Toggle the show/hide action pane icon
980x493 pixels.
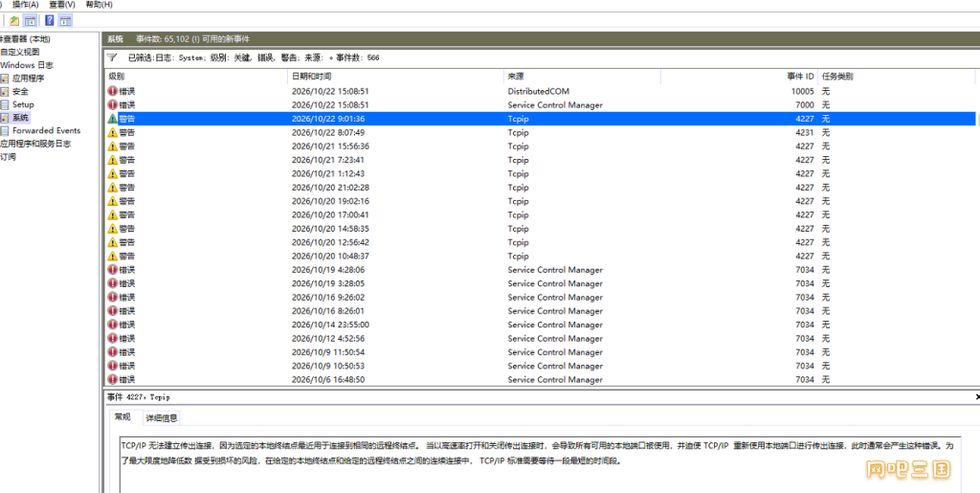pyautogui.click(x=66, y=21)
